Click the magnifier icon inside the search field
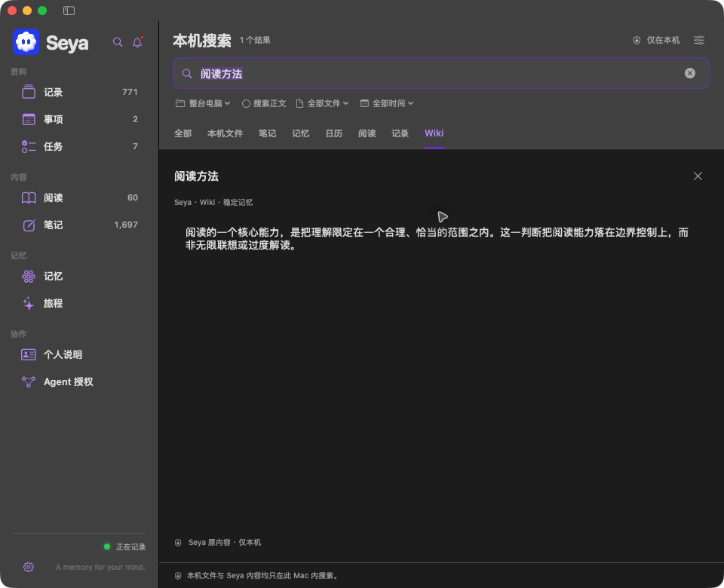 [x=187, y=74]
